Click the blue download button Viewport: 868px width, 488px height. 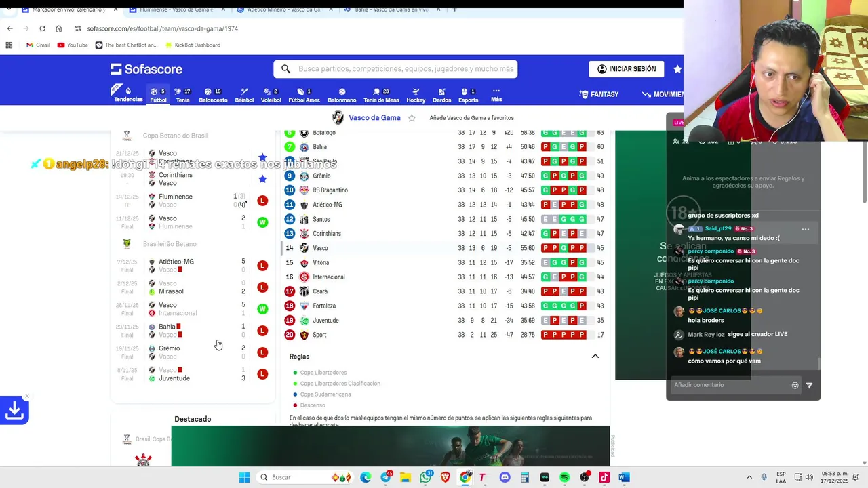pyautogui.click(x=14, y=410)
